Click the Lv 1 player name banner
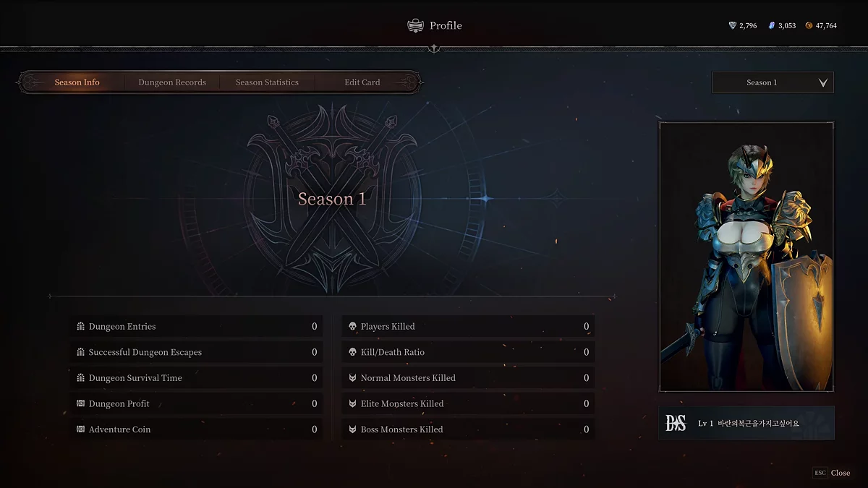 tap(746, 423)
